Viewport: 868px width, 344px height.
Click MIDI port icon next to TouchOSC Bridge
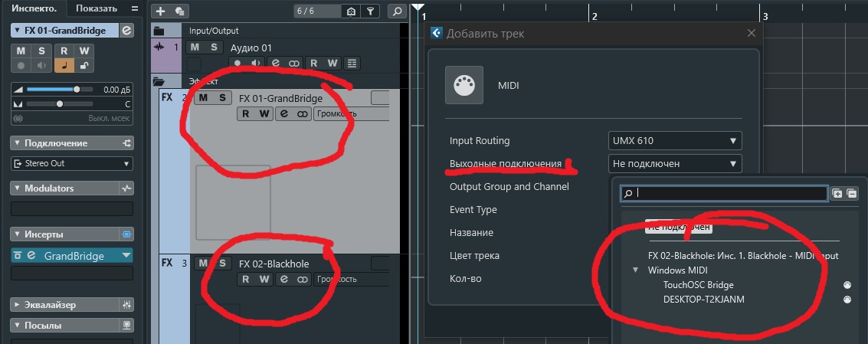coord(847,285)
